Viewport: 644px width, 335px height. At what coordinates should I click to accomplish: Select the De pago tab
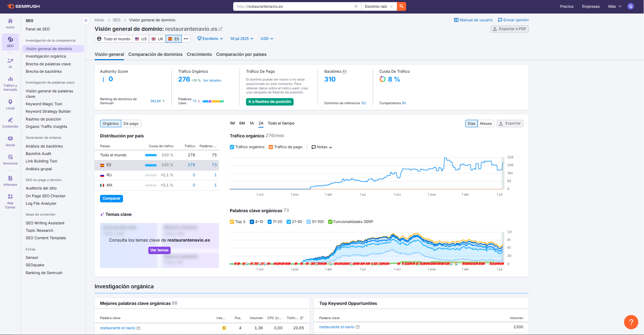coord(131,124)
